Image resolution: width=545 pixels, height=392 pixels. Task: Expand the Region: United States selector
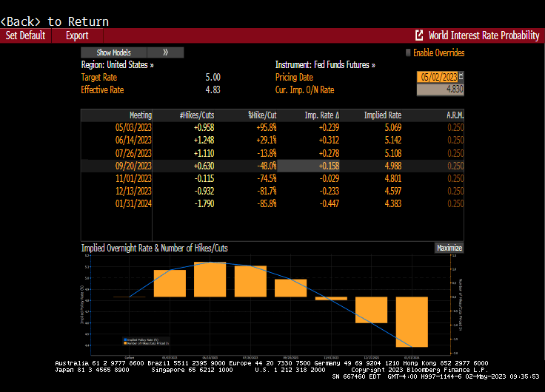117,65
